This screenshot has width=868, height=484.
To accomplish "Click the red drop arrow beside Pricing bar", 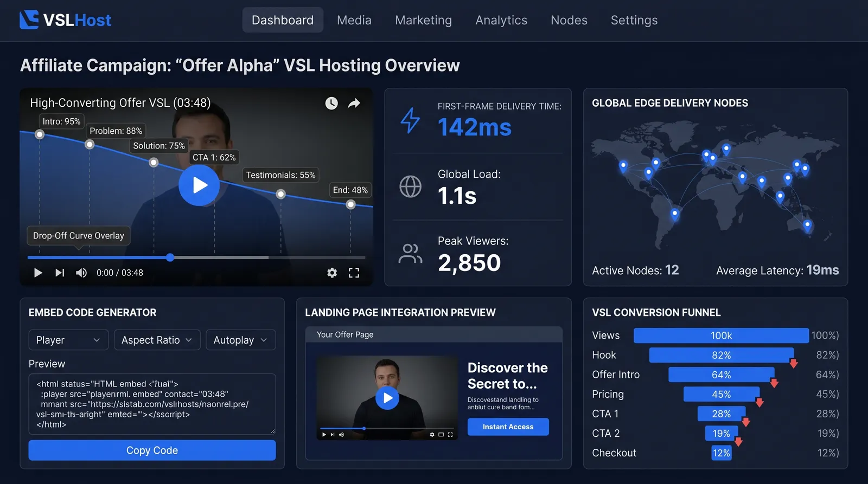I will [x=759, y=402].
